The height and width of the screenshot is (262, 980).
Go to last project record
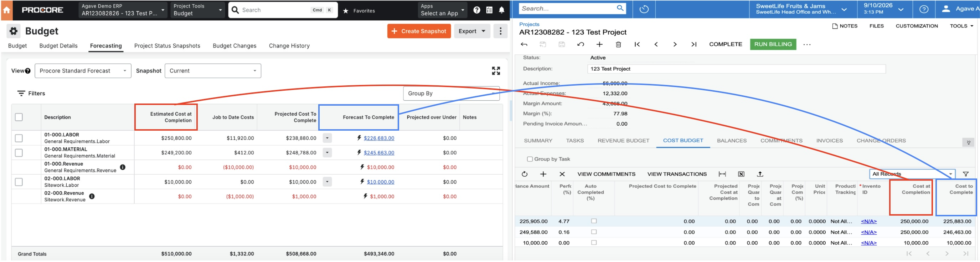point(693,45)
